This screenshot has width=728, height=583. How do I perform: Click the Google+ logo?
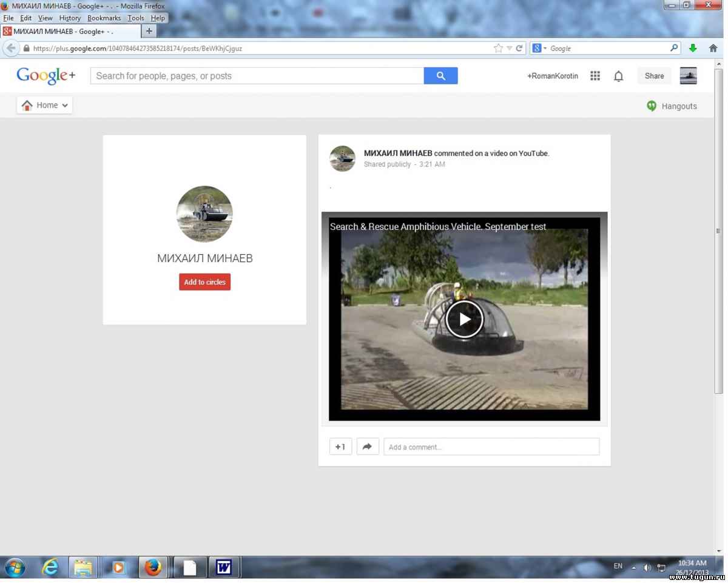tap(46, 76)
